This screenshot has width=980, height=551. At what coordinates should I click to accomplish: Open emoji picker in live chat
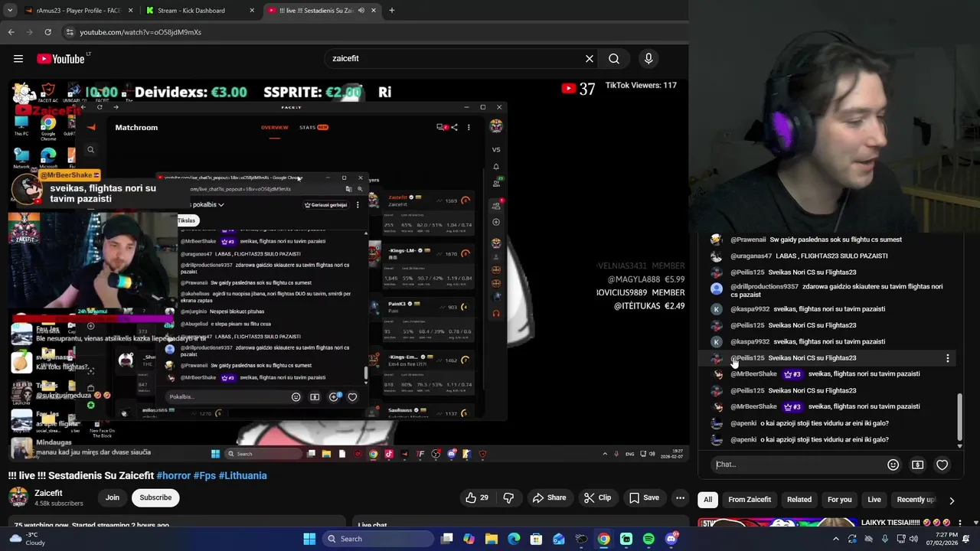[x=893, y=465]
